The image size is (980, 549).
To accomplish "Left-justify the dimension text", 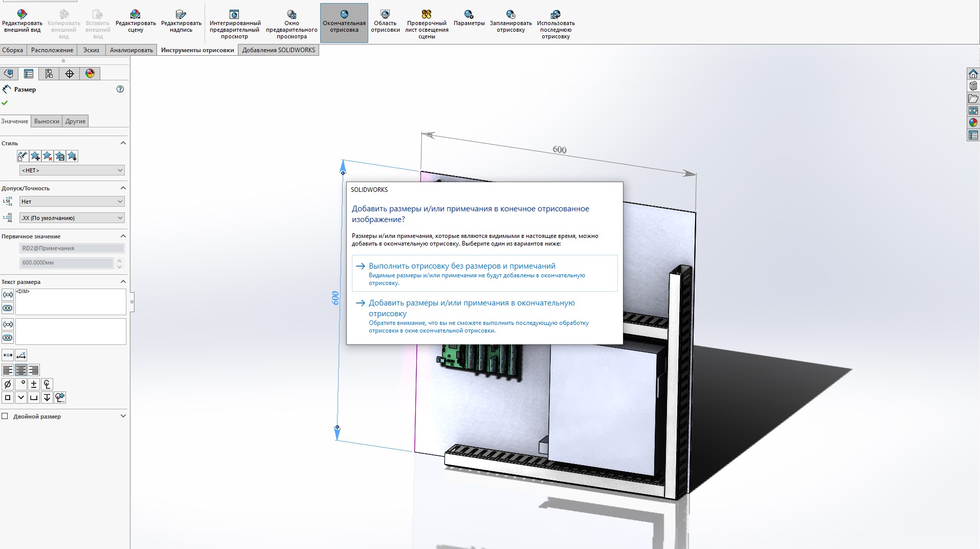I will (x=8, y=370).
